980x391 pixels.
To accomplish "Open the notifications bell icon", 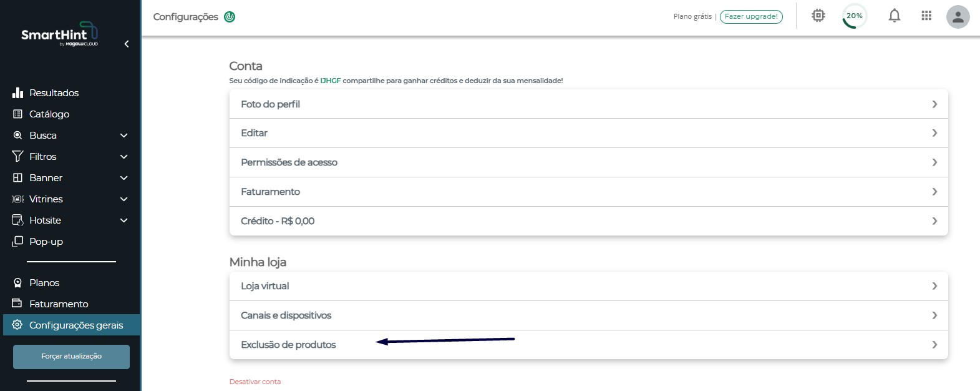I will [894, 16].
